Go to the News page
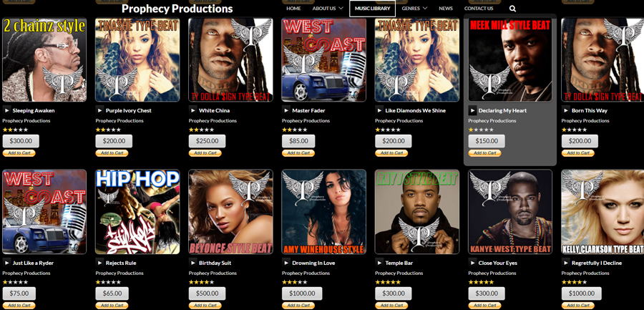Viewport: 644px width, 310px height. [446, 8]
